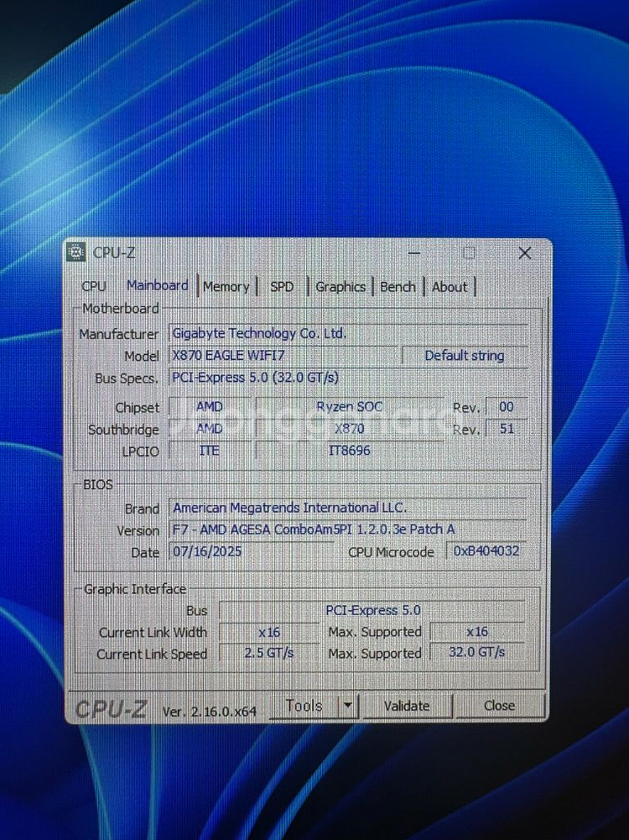The image size is (629, 840).
Task: Click the CPU-Z window title text
Action: [x=114, y=253]
